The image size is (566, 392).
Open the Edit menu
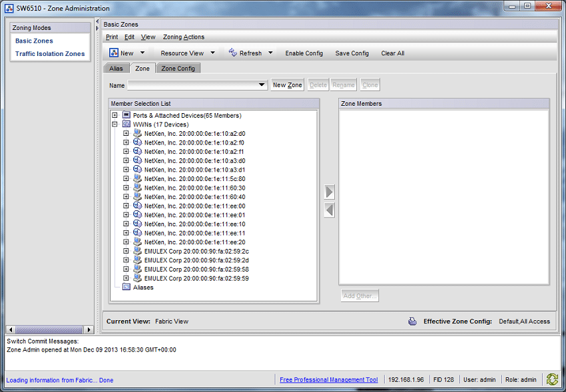point(129,37)
